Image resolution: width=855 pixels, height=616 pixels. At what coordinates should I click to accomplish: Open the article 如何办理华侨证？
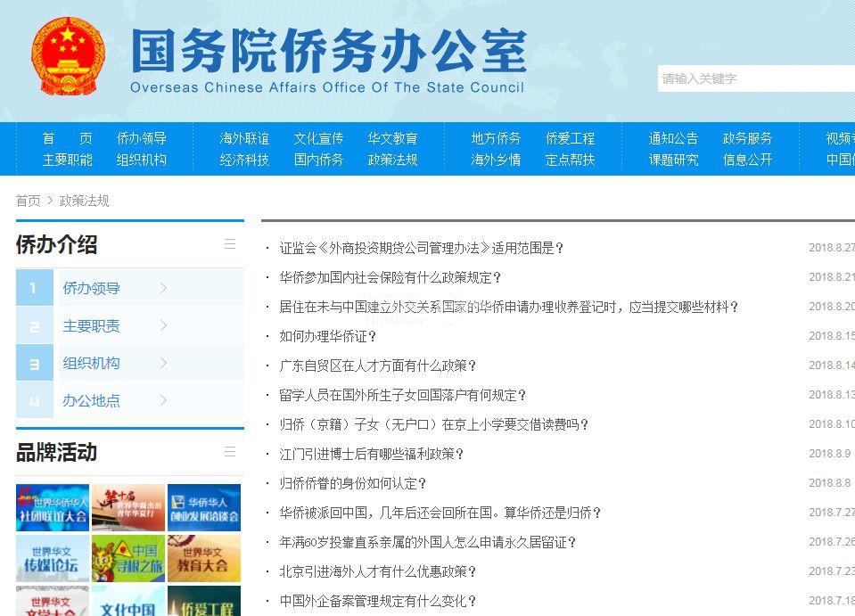point(328,336)
